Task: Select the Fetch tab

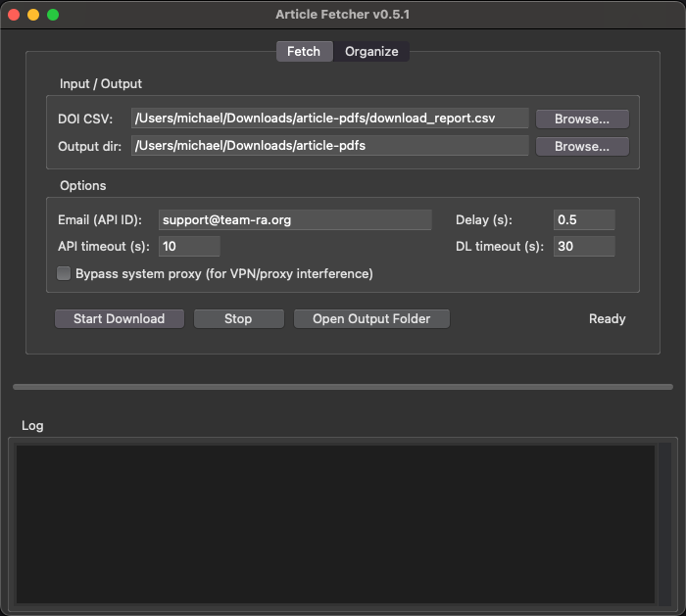Action: coord(304,52)
